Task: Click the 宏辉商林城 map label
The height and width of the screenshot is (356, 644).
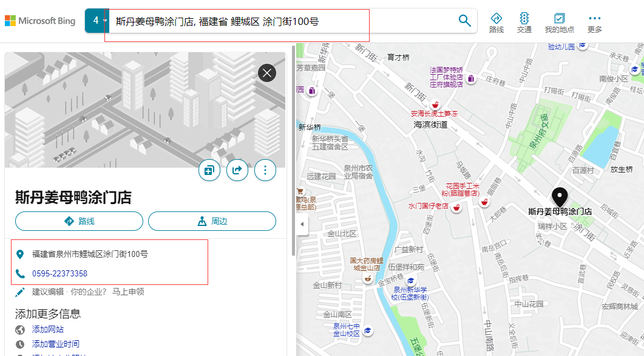Action: [620, 307]
